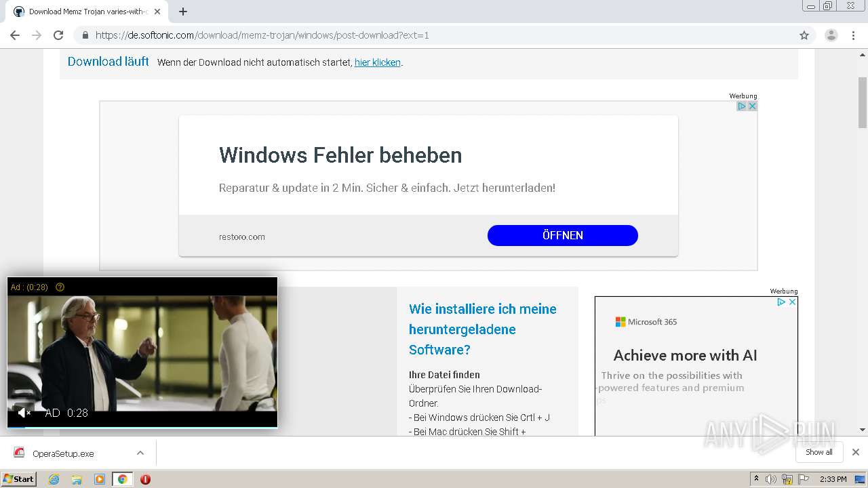Launch Internet Explorer from taskbar
The image size is (868, 488).
(x=54, y=479)
